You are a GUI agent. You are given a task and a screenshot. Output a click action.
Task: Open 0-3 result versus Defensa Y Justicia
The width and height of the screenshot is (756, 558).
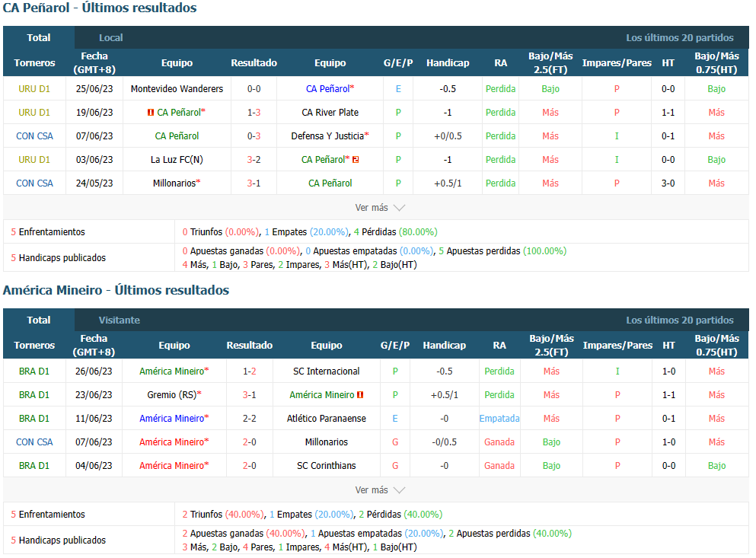(x=254, y=136)
